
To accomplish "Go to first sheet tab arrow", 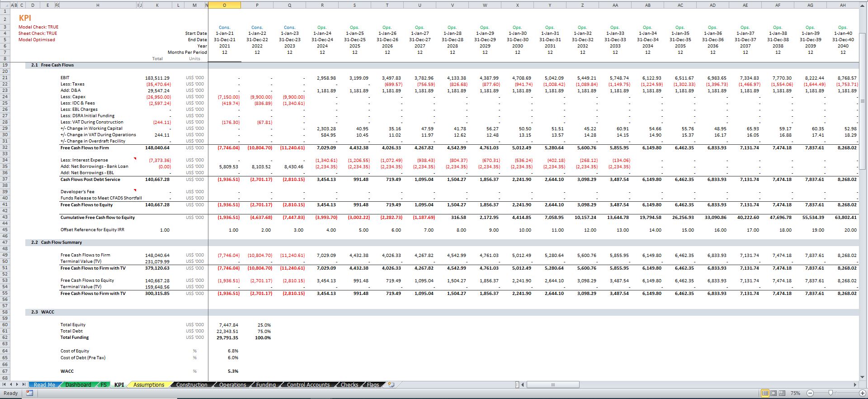I will tap(4, 385).
